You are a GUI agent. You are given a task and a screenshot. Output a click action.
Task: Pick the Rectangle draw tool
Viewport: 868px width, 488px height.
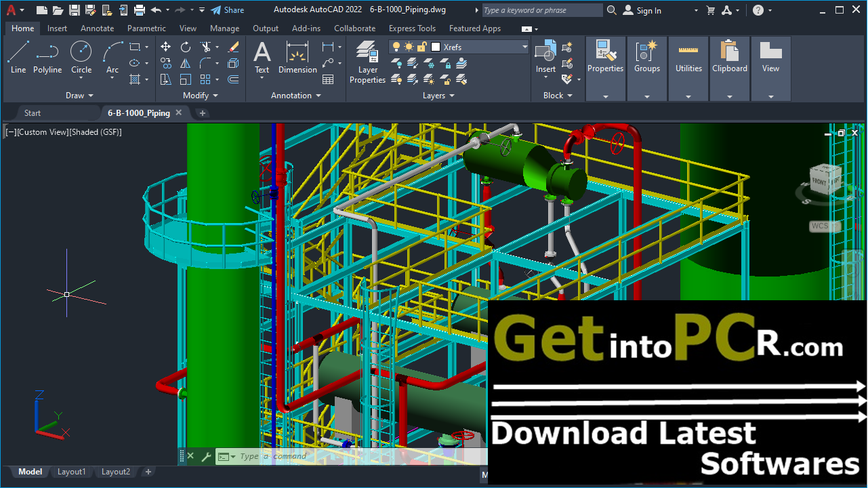point(135,47)
